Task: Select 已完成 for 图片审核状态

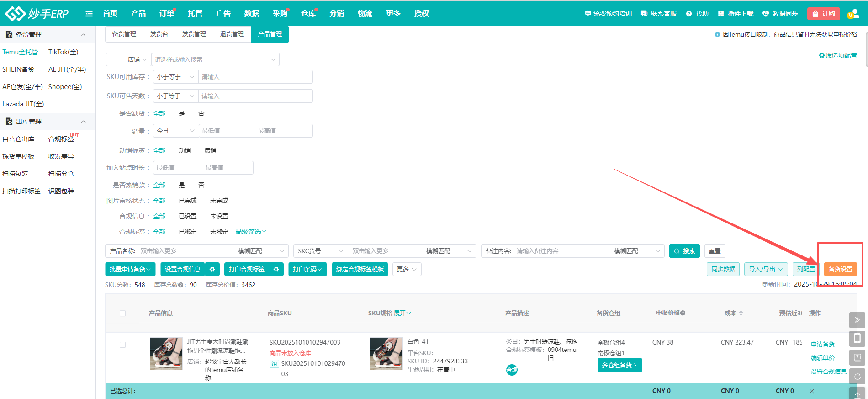Action: [188, 201]
